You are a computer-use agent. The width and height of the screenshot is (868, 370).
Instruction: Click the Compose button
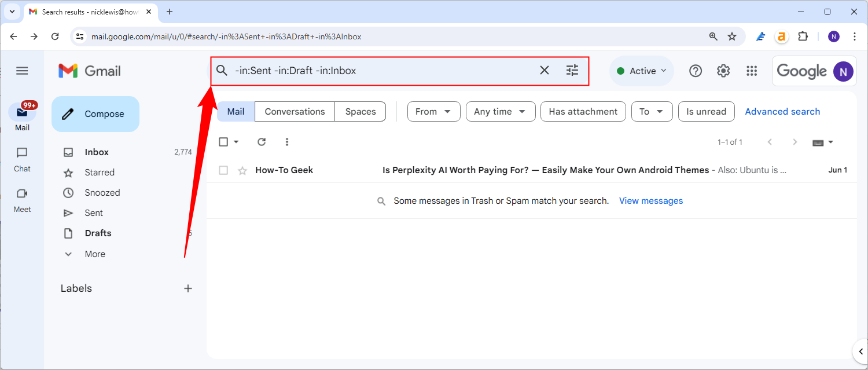click(95, 114)
